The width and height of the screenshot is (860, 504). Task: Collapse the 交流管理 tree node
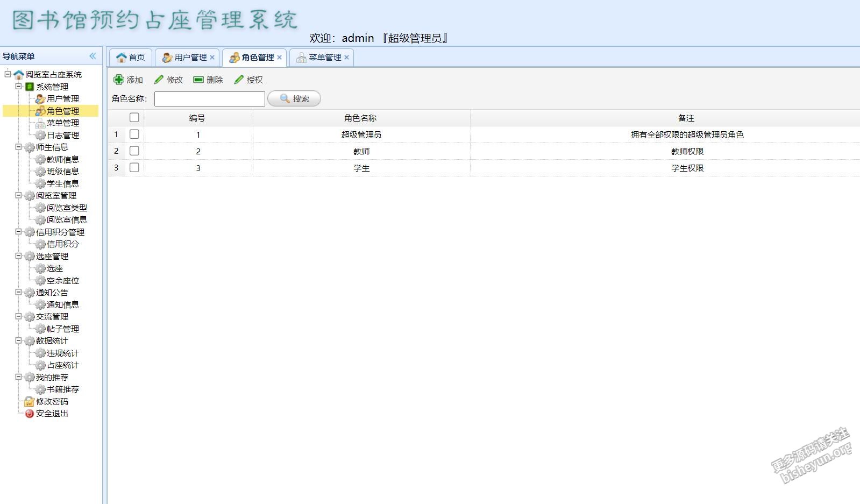pos(18,316)
